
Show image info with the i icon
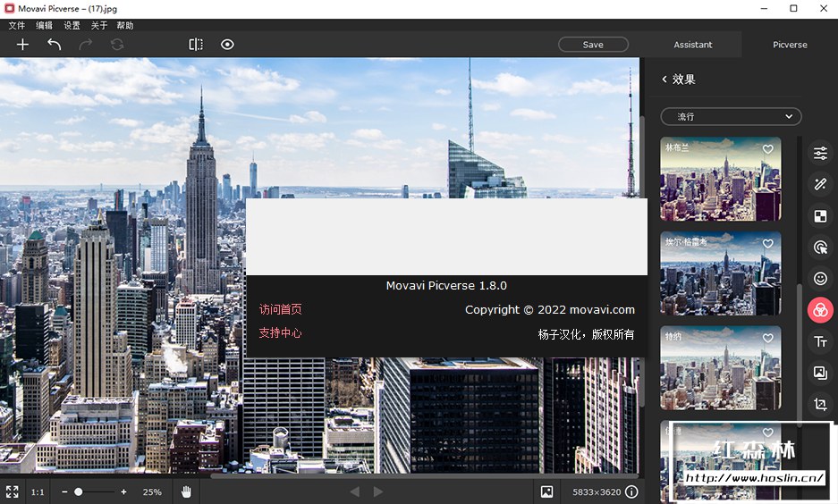(x=631, y=491)
